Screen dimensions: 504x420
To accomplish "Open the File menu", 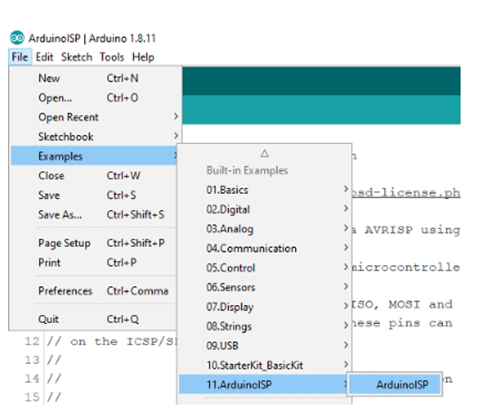I will point(20,57).
